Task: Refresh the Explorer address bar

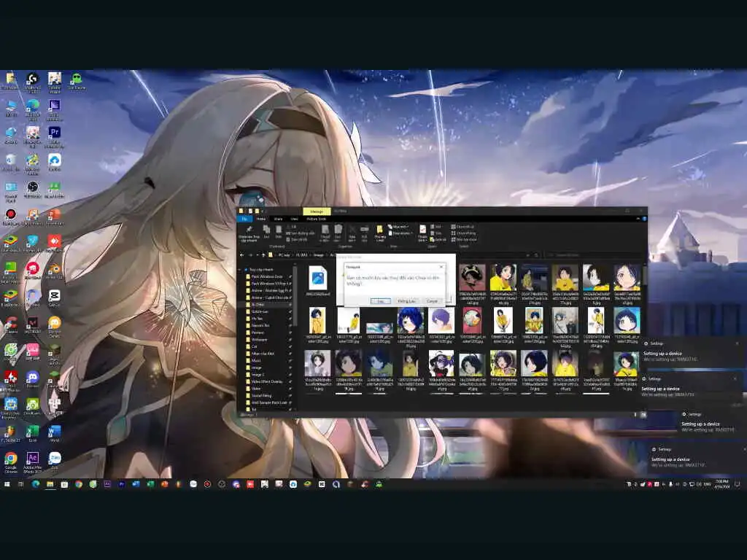Action: pyautogui.click(x=536, y=254)
